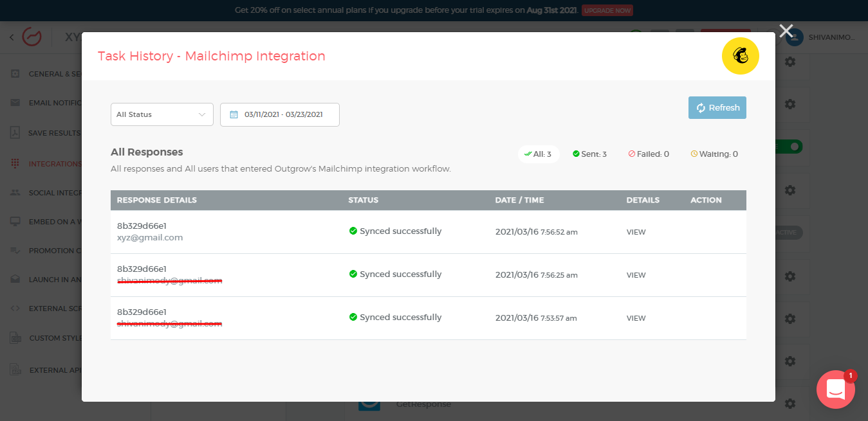
Task: Click the Integrations grid icon
Action: point(15,164)
